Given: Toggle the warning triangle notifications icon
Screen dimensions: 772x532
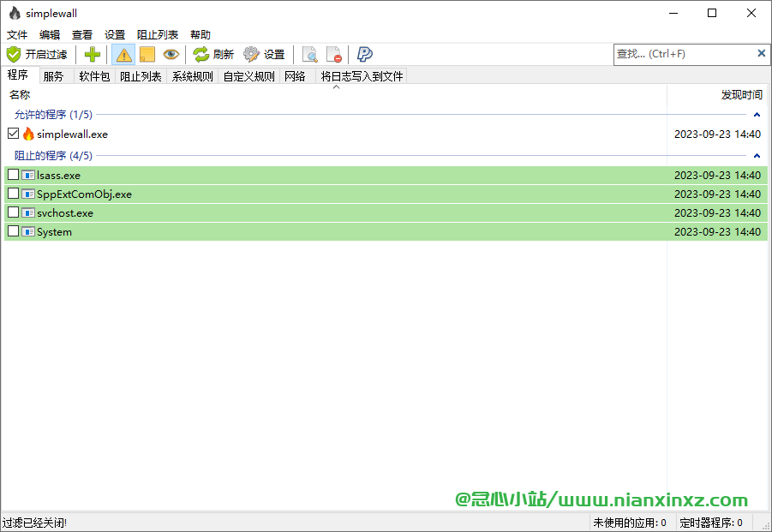Looking at the screenshot, I should (x=123, y=54).
